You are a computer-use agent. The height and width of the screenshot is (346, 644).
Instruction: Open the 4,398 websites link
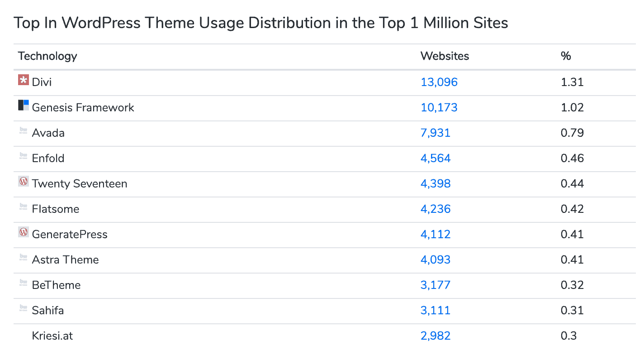click(436, 183)
